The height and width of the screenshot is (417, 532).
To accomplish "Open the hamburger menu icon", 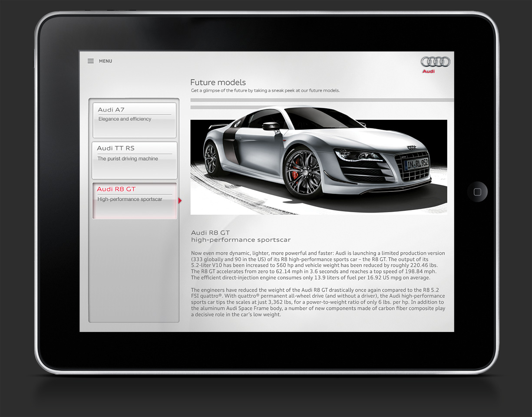I will coord(91,61).
